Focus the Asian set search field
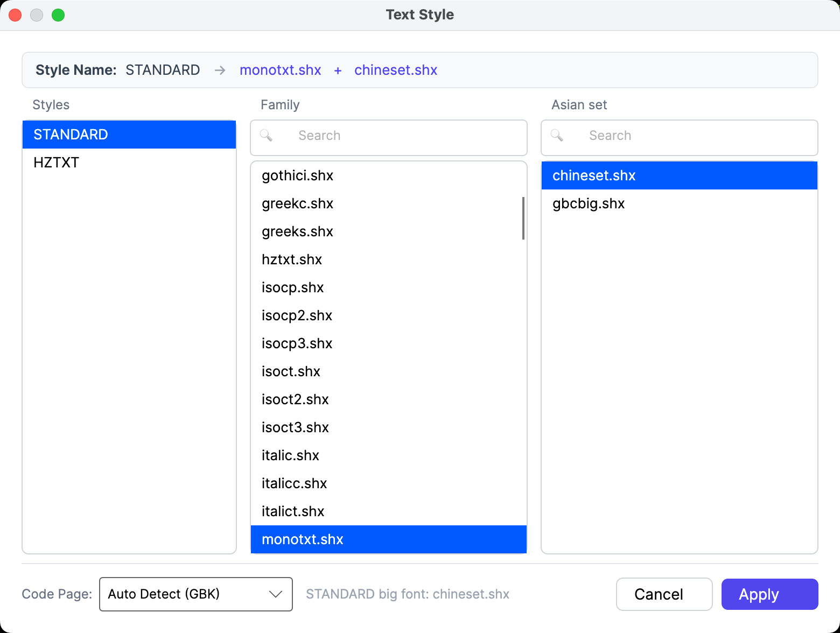840x633 pixels. pyautogui.click(x=680, y=138)
